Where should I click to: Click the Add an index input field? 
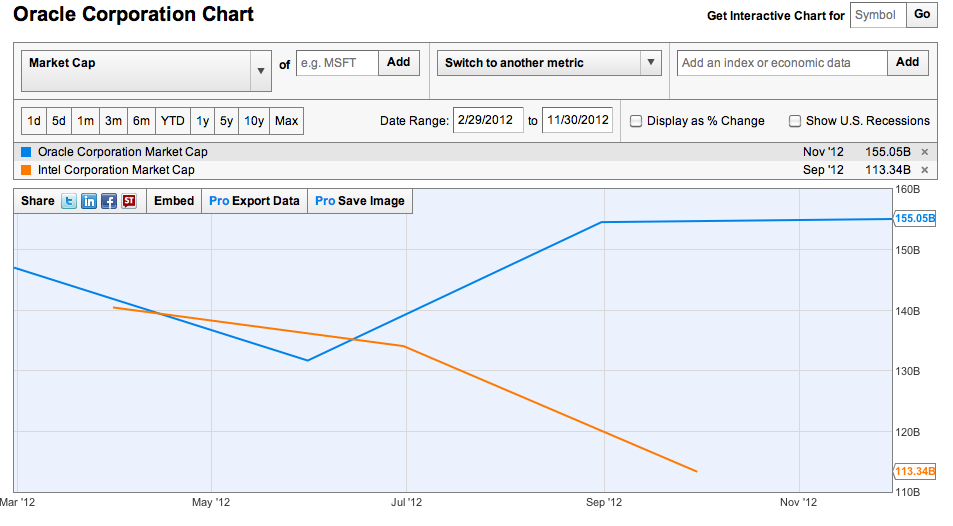782,63
